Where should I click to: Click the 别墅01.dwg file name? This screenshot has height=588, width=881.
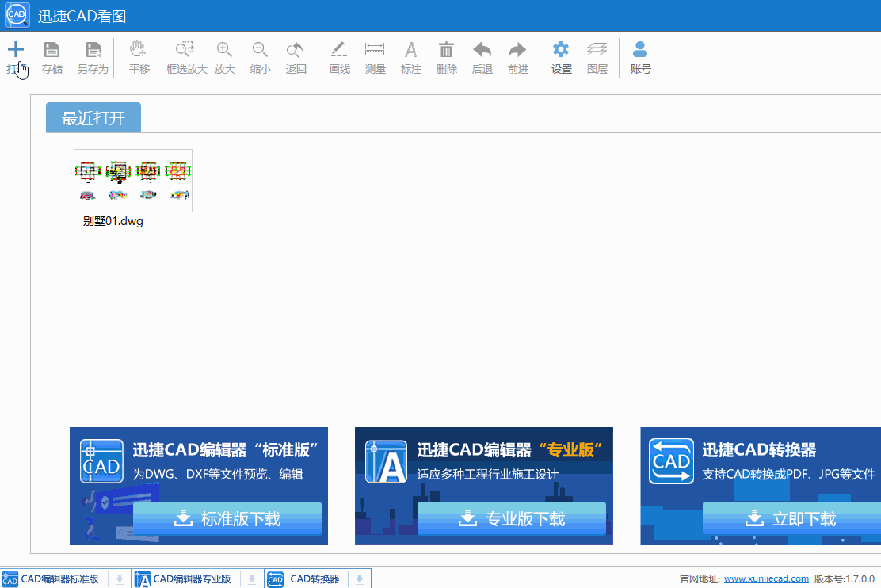(113, 221)
